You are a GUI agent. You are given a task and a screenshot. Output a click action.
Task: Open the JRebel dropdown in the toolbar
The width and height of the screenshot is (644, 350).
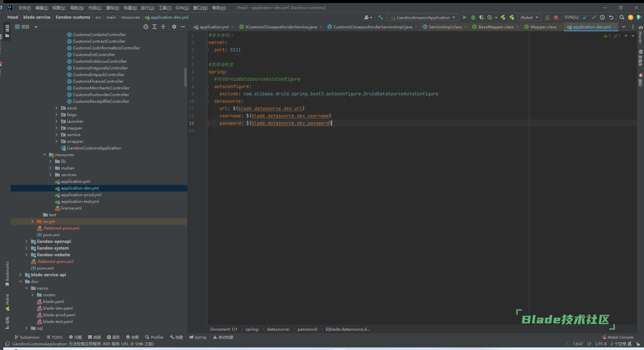[529, 17]
